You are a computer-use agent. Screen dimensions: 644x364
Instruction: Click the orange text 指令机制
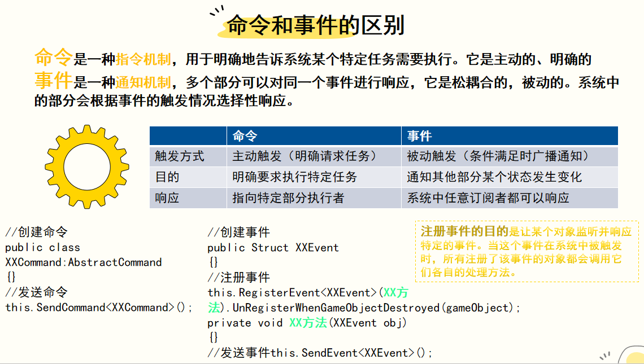(143, 59)
